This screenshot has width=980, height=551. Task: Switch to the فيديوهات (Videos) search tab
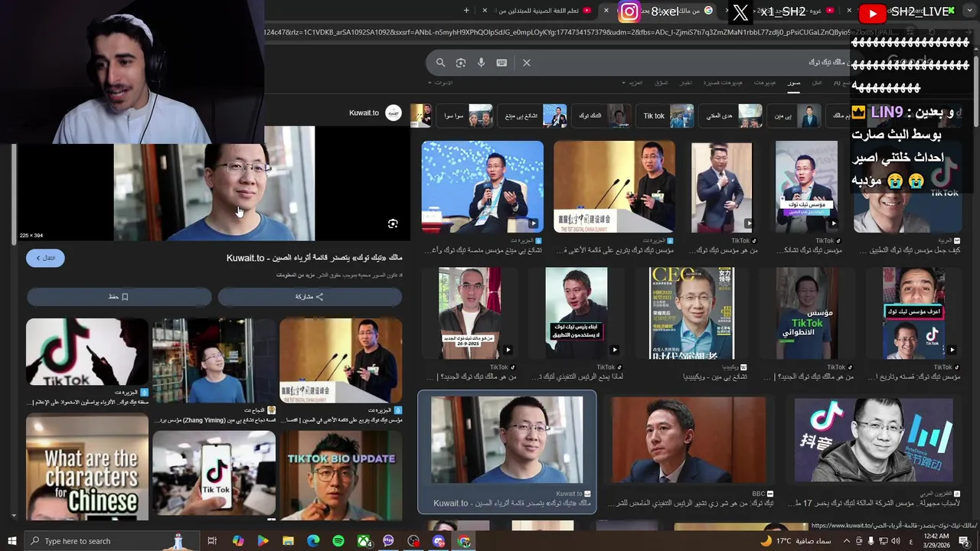coord(764,83)
